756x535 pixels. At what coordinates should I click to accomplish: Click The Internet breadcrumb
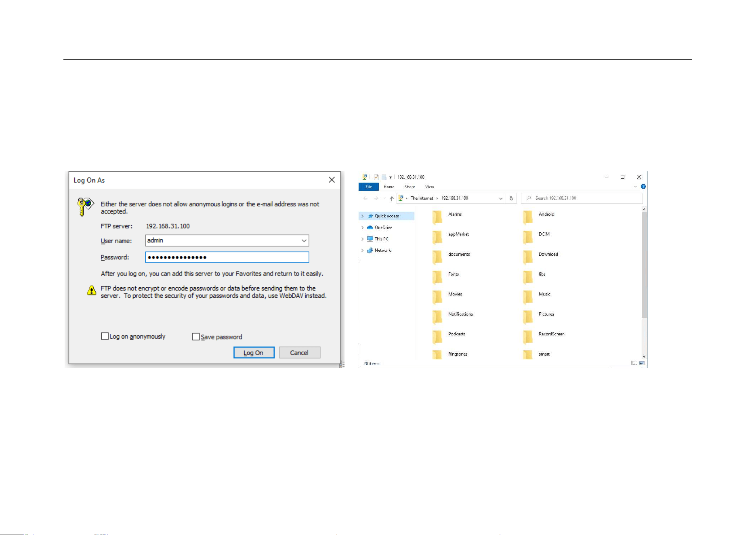[x=422, y=198]
